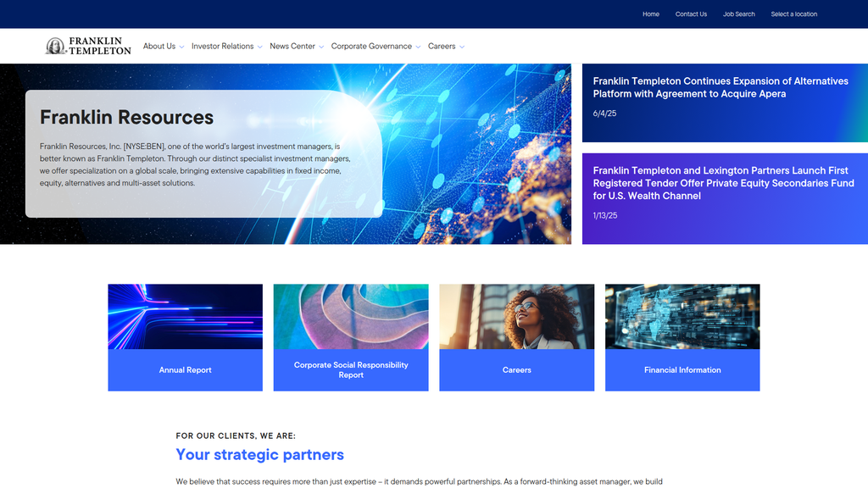Click the Your strategic partners heading
The image size is (868, 488).
[x=259, y=455]
